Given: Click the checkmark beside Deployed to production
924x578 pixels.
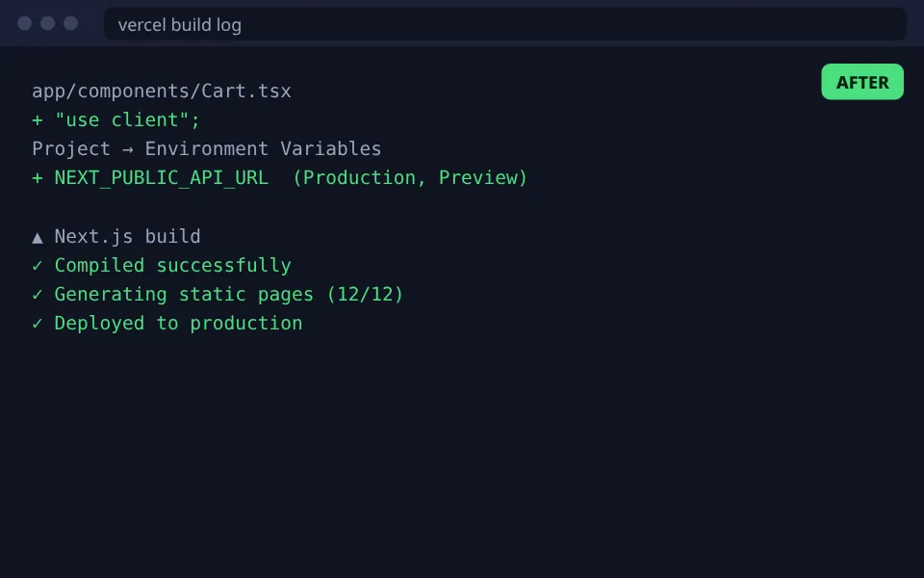Looking at the screenshot, I should click(38, 324).
